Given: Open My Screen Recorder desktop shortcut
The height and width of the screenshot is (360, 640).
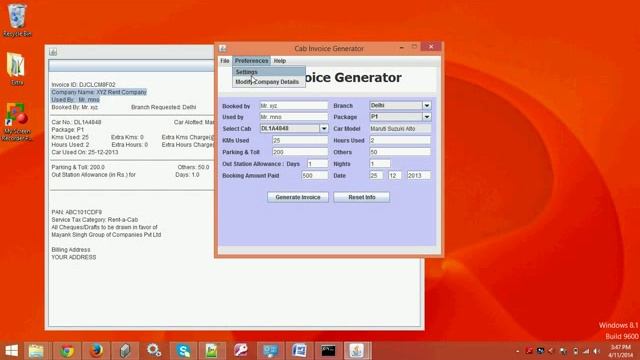Looking at the screenshot, I should coord(16,122).
